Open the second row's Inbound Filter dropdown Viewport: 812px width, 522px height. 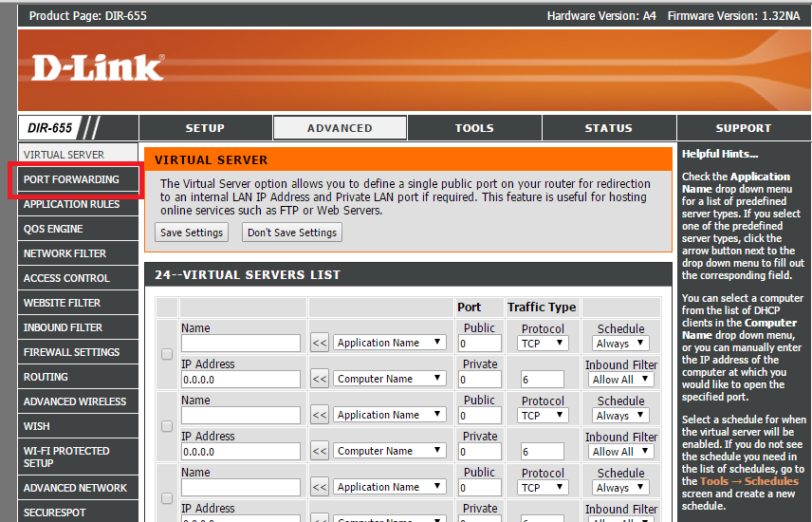[621, 452]
